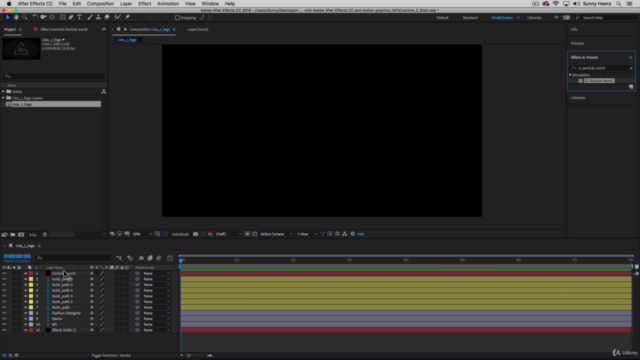Screen dimensions: 640x360
Task: Click the graph editor icon in timeline
Action: 170,258
